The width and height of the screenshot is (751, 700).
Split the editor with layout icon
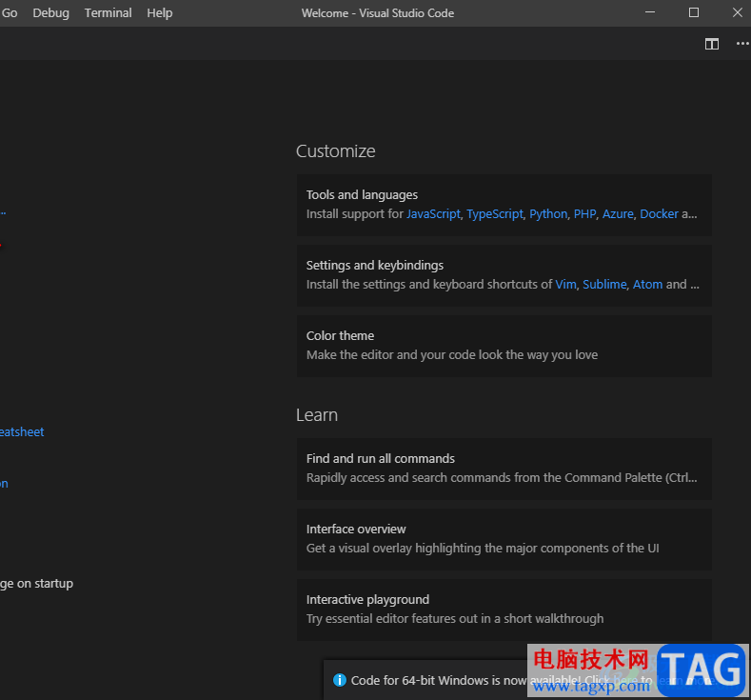point(712,44)
